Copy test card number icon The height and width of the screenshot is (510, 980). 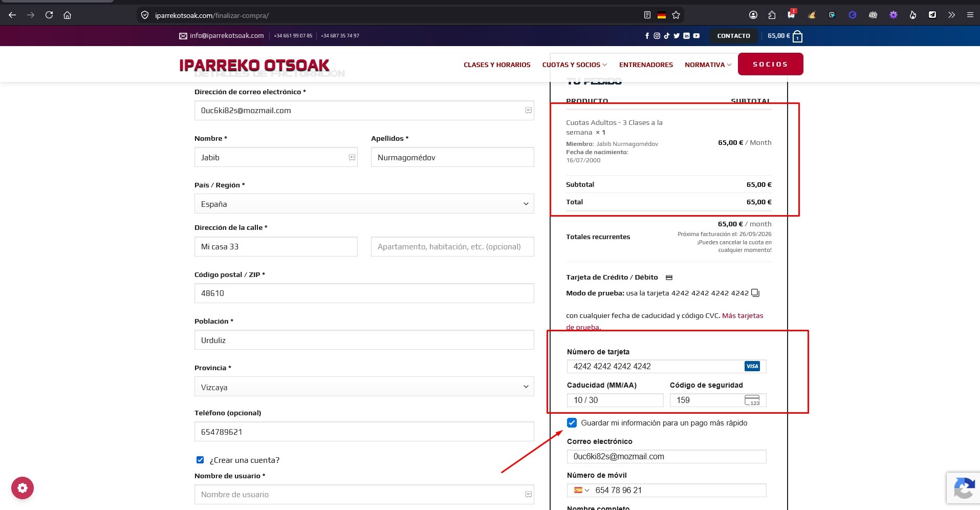[x=755, y=293]
